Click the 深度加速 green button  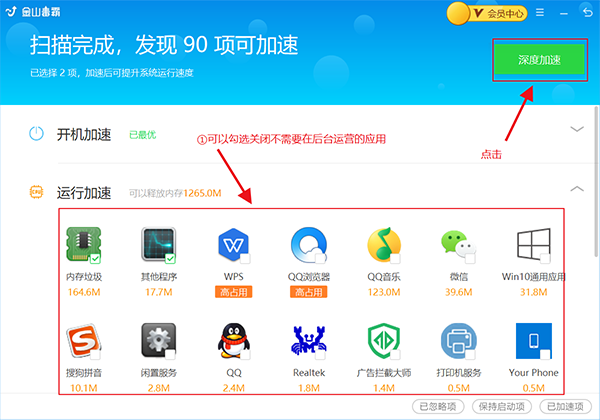pos(540,60)
